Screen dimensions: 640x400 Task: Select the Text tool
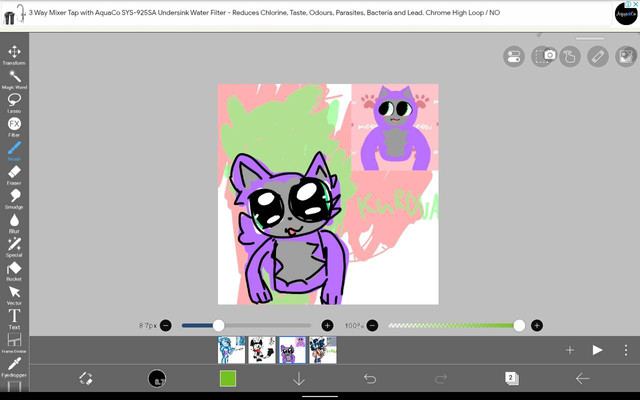tap(14, 317)
